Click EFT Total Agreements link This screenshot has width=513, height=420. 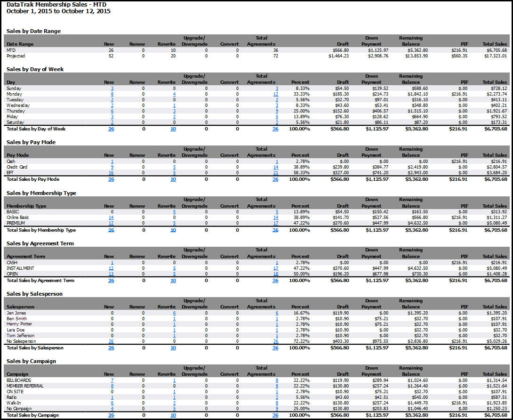pyautogui.click(x=276, y=173)
